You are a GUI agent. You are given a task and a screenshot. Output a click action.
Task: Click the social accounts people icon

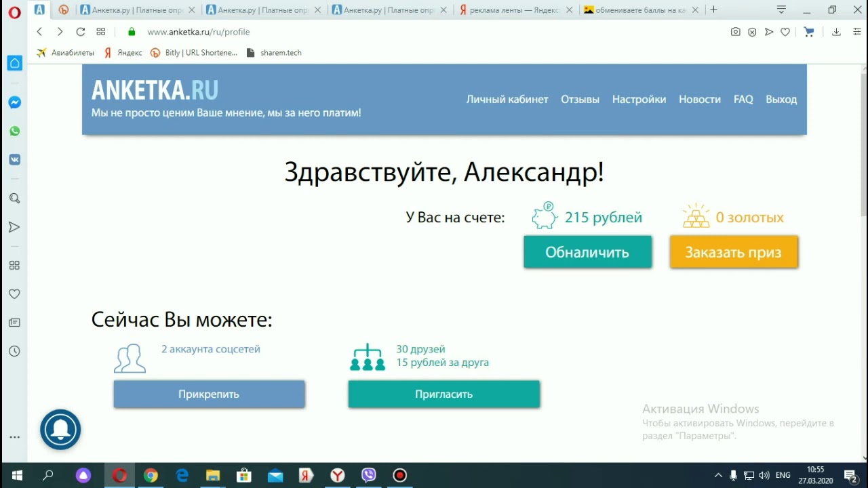pyautogui.click(x=130, y=358)
